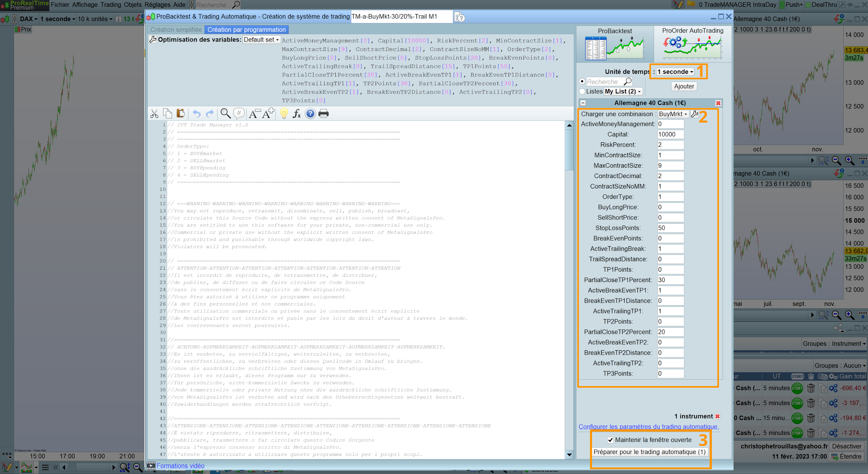Click the Cut scissors icon in code editor
The width and height of the screenshot is (868, 474).
point(154,114)
